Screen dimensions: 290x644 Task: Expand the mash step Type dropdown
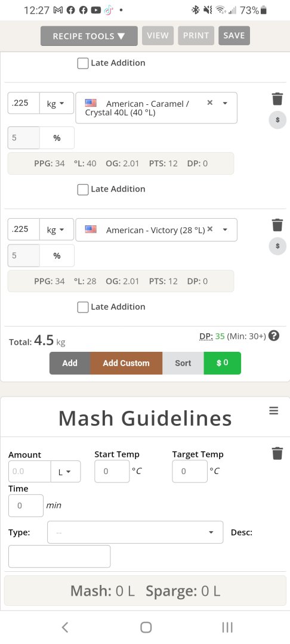pyautogui.click(x=135, y=532)
